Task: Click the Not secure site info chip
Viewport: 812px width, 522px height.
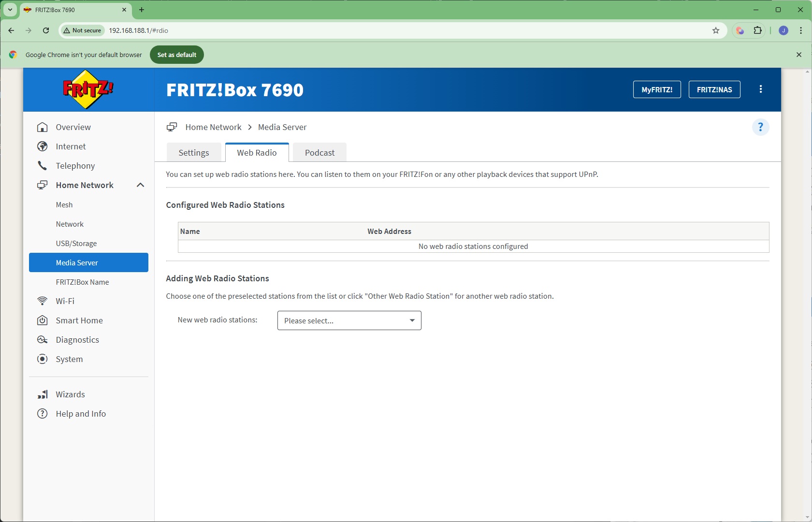Action: coord(82,30)
